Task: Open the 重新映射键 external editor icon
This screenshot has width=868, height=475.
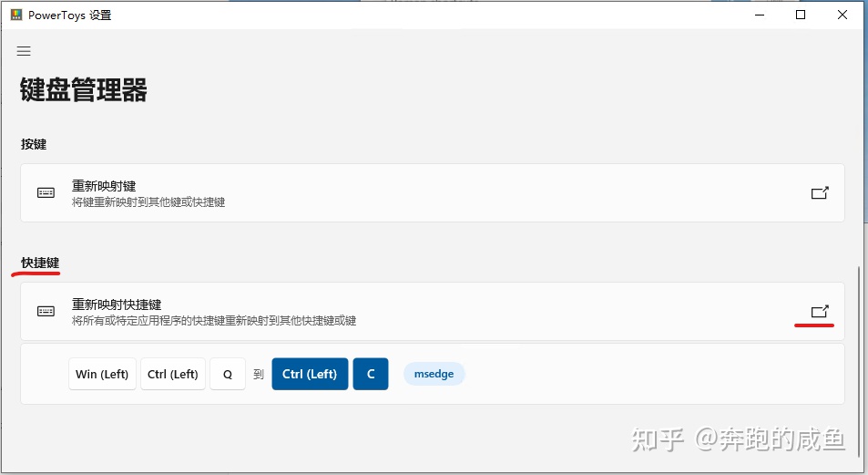Action: [820, 193]
